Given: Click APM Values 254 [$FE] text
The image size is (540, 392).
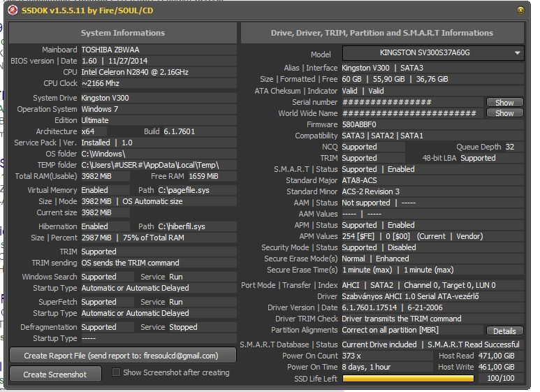Looking at the screenshot, I should click(x=358, y=236).
